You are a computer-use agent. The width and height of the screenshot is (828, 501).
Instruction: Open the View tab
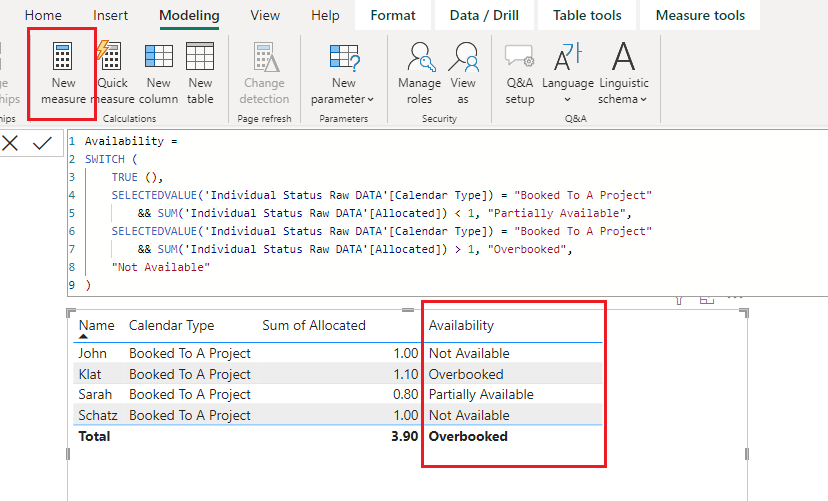click(265, 15)
